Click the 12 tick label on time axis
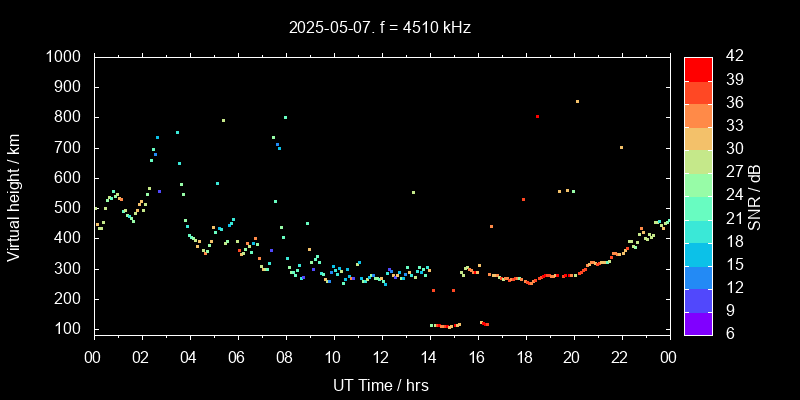The width and height of the screenshot is (800, 400). pyautogui.click(x=380, y=357)
